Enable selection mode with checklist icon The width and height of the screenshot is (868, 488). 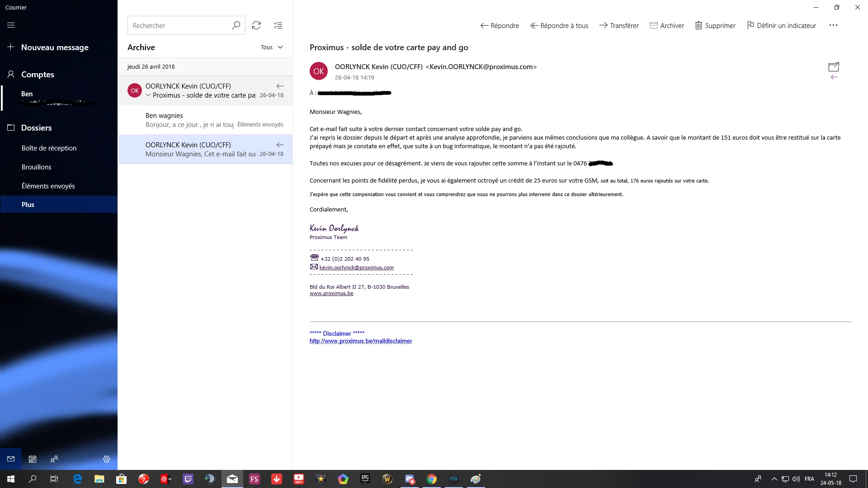pos(278,25)
